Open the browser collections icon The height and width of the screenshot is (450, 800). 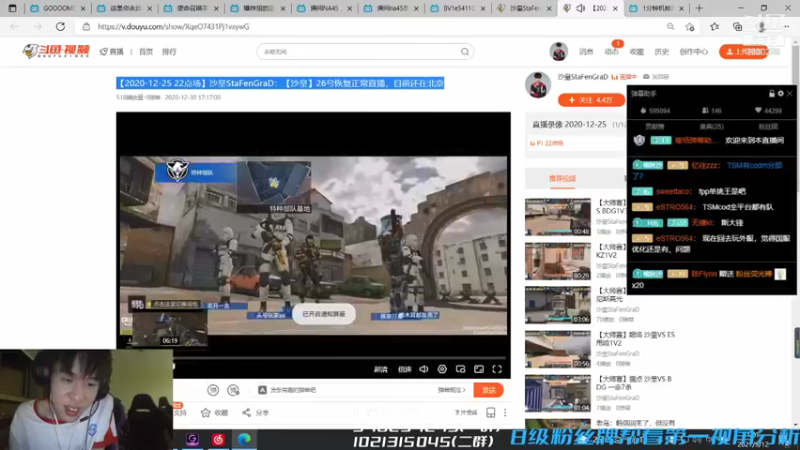(737, 27)
